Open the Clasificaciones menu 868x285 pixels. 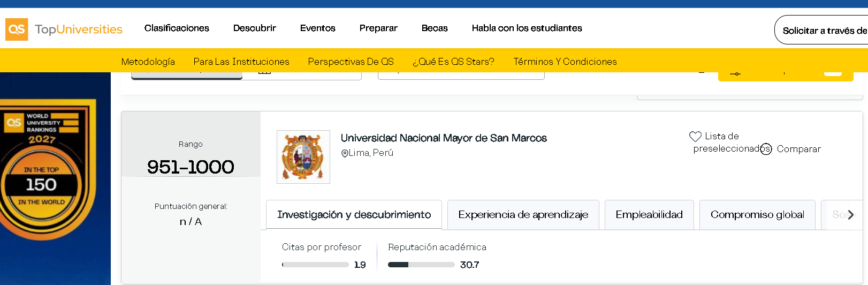[177, 28]
